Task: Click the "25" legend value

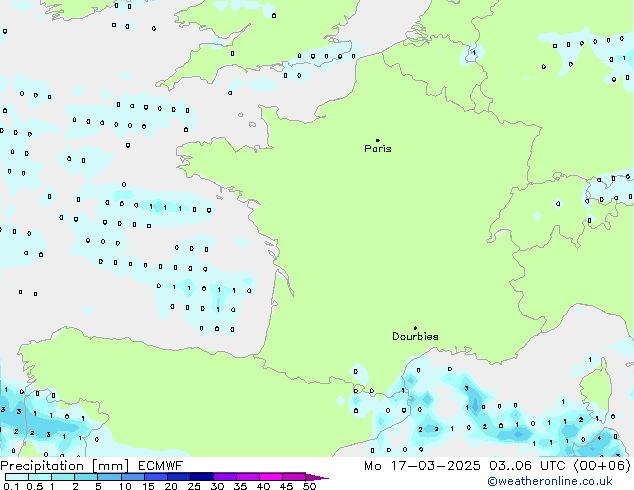Action: [194, 486]
